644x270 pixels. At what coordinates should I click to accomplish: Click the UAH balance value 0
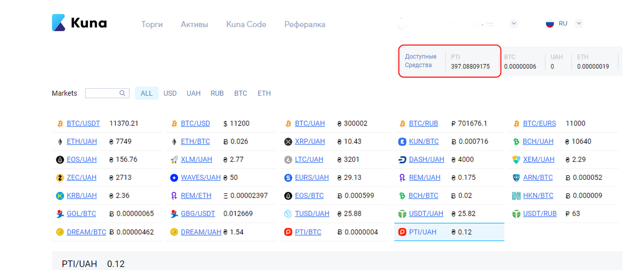[552, 66]
